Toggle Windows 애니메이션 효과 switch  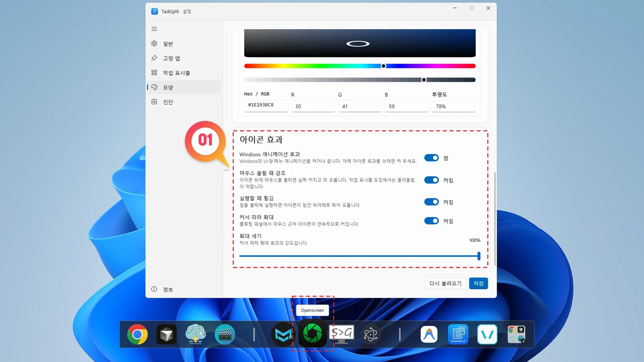coord(431,158)
